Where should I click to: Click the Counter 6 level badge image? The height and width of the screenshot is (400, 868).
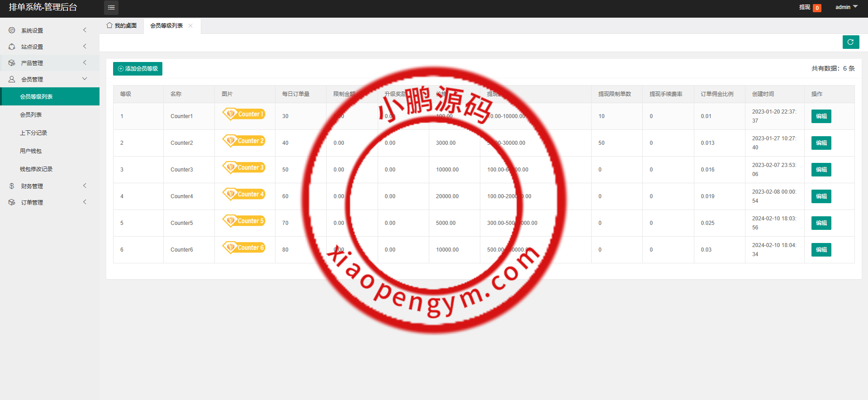click(244, 248)
